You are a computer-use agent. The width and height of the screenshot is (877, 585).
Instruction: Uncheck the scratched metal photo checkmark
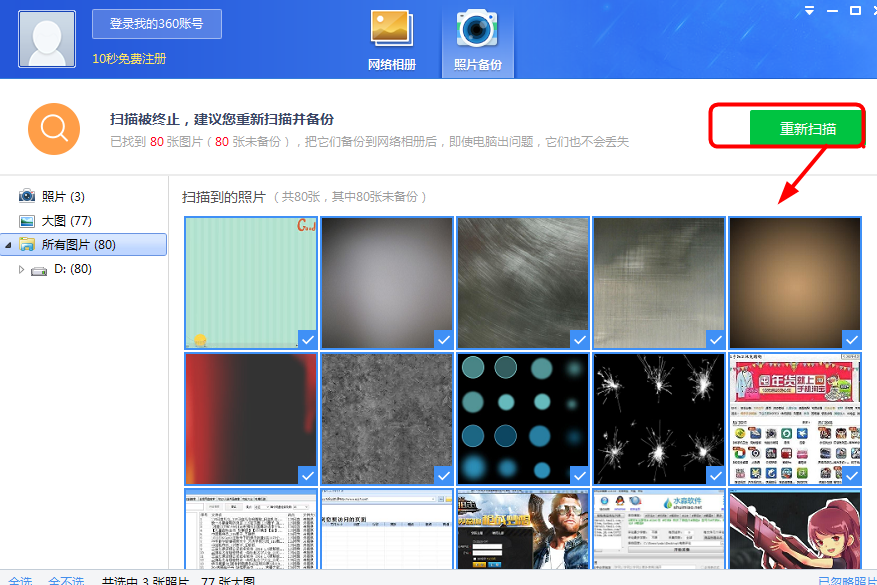[x=715, y=339]
